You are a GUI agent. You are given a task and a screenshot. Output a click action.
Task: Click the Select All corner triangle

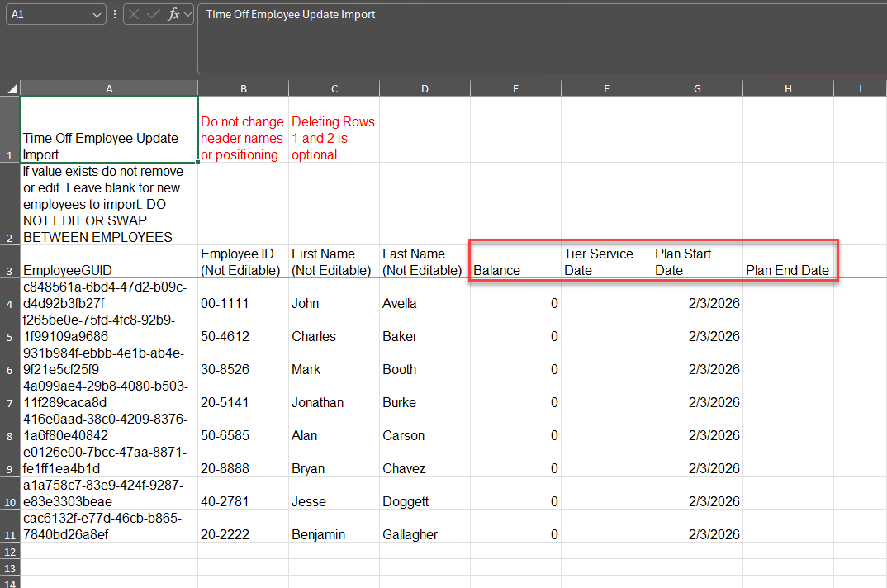[x=11, y=89]
